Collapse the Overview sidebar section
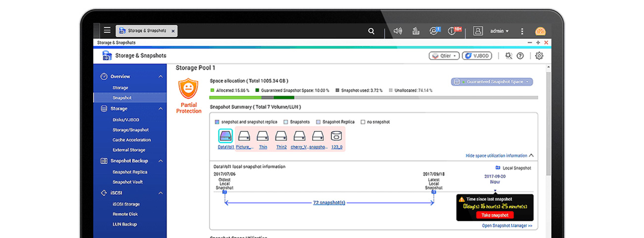The image size is (644, 238). (161, 77)
